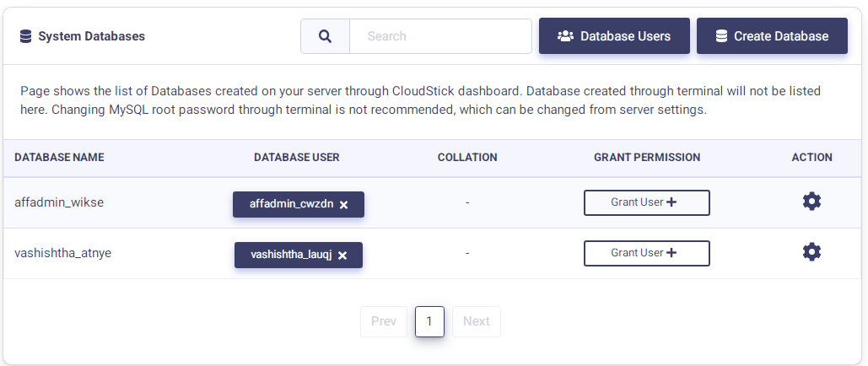
Task: Click the search magnifier icon
Action: pyautogui.click(x=326, y=36)
